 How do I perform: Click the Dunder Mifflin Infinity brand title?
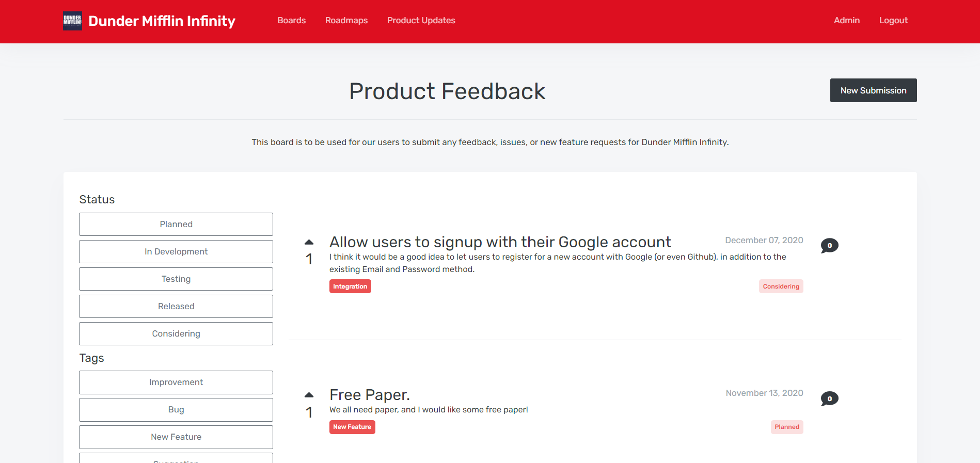[162, 21]
